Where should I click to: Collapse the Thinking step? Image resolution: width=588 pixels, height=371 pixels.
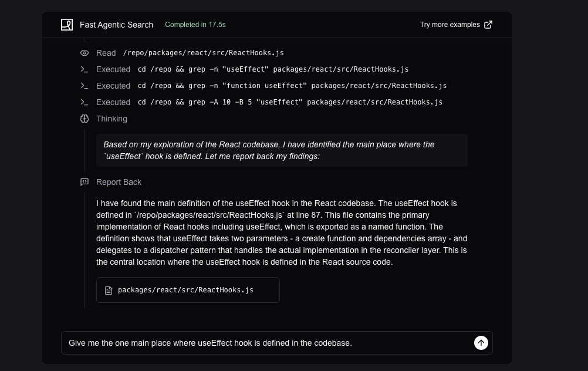tap(111, 119)
